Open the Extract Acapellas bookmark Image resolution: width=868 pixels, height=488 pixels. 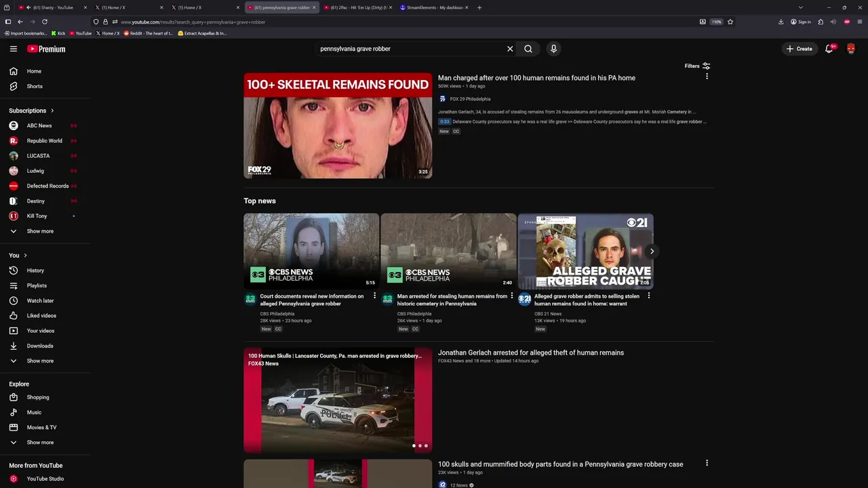[x=202, y=33]
